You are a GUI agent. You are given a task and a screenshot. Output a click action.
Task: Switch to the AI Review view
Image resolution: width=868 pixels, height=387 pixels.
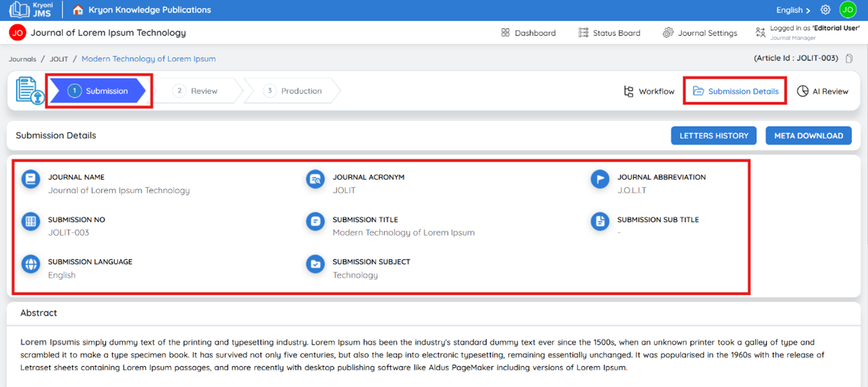click(x=822, y=91)
